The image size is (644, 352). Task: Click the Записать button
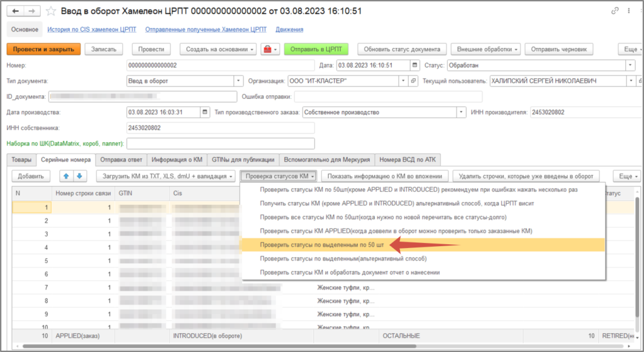pyautogui.click(x=104, y=49)
